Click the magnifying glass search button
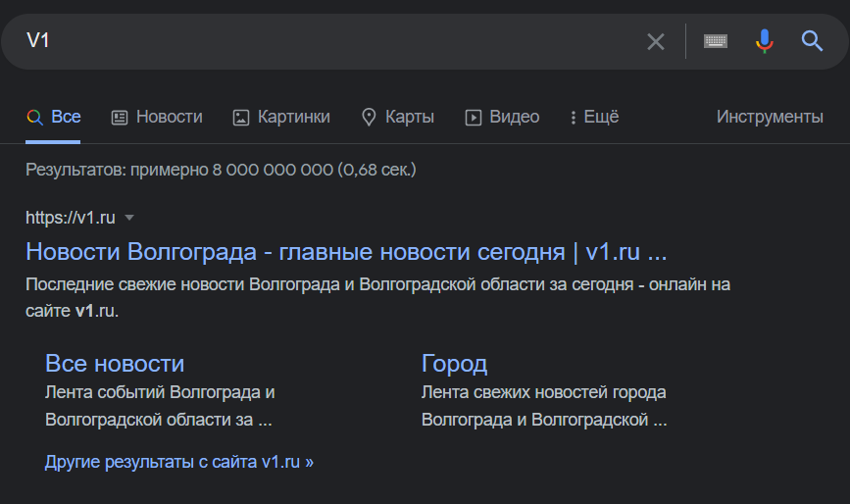The width and height of the screenshot is (850, 504). (x=812, y=41)
